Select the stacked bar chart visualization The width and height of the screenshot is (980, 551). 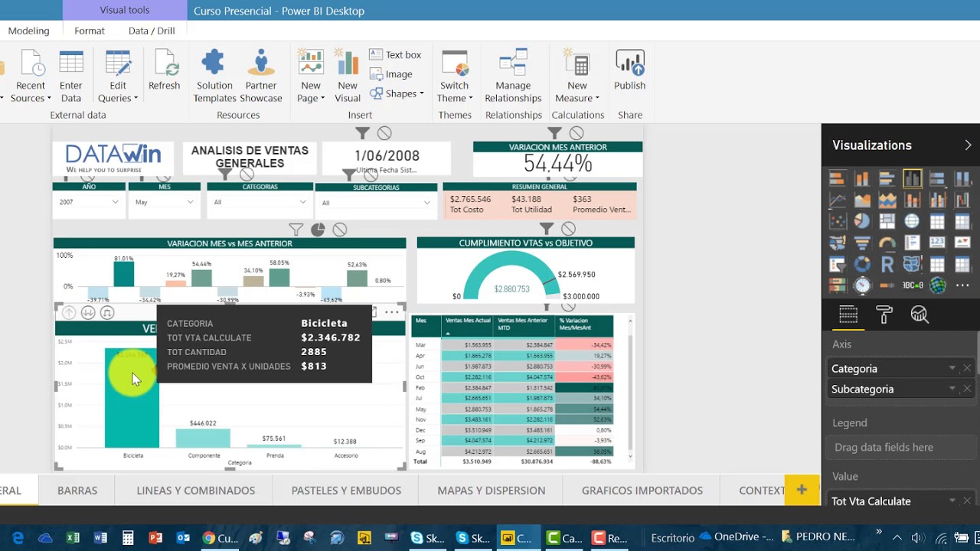[x=837, y=178]
